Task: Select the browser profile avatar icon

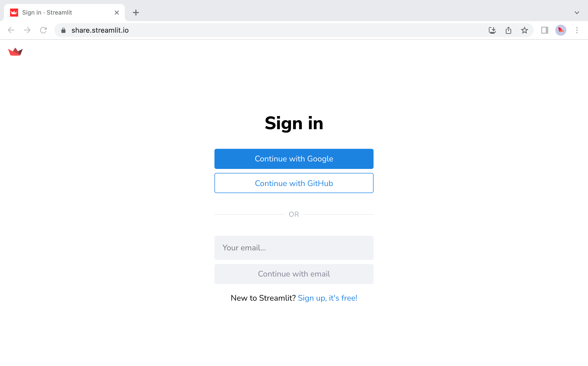Action: point(561,30)
